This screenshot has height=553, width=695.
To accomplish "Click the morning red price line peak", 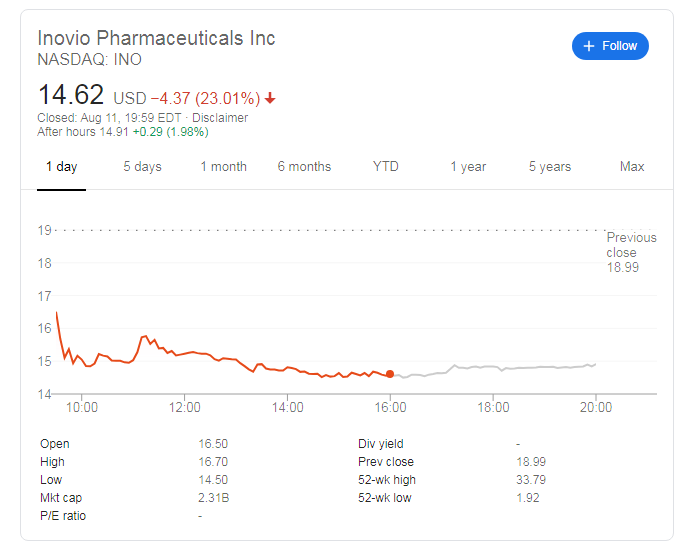I will (x=144, y=338).
